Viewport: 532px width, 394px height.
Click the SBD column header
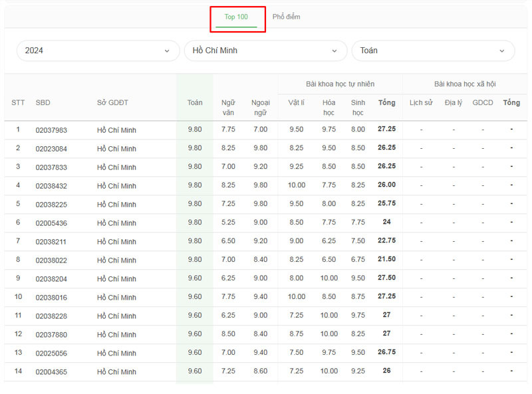click(x=43, y=103)
